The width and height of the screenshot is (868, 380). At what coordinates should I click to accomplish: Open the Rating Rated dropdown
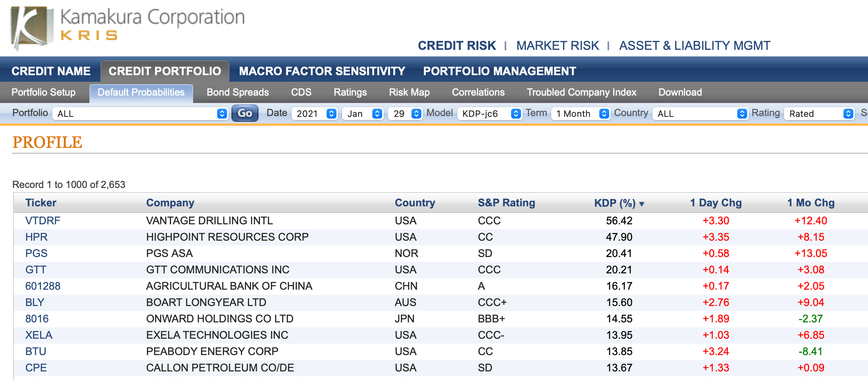[819, 114]
